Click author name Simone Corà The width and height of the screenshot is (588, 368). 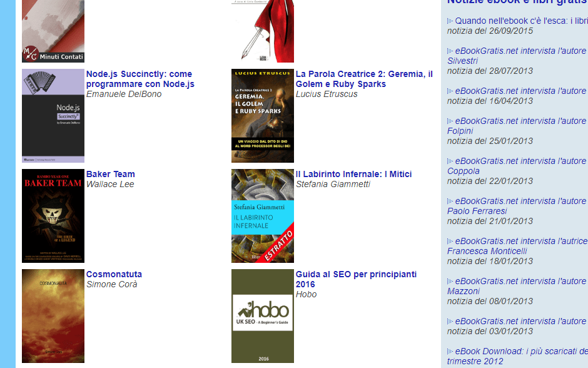click(112, 284)
